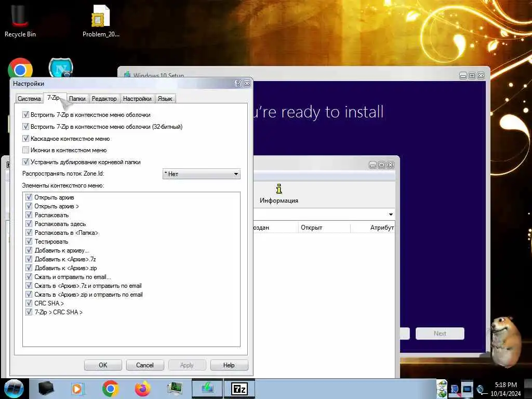The width and height of the screenshot is (532, 399).
Task: Click OK in the settings dialog
Action: [103, 365]
